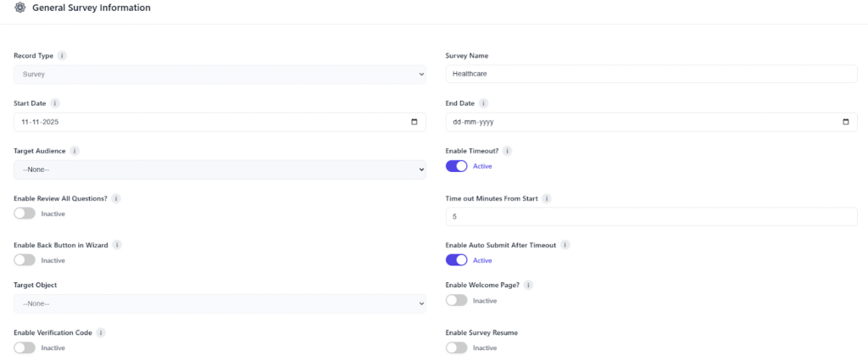Viewport: 868px width, 361px height.
Task: Open the End Date calendar picker icon
Action: (845, 122)
